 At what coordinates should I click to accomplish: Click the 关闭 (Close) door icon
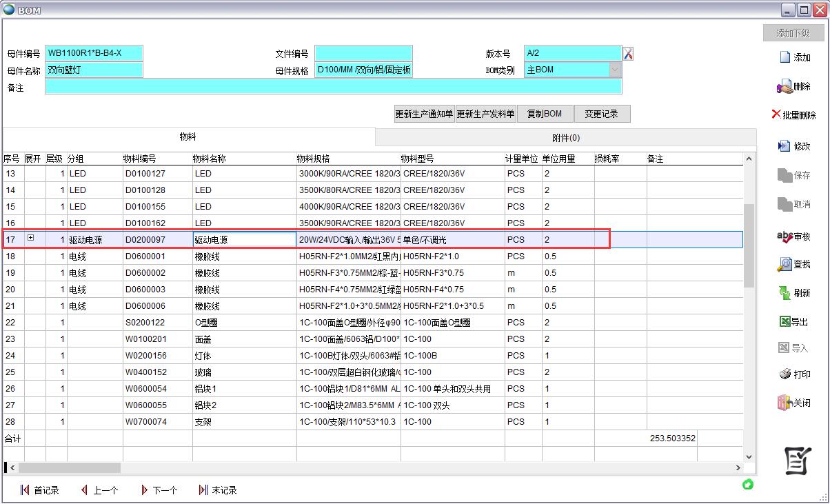(x=785, y=403)
